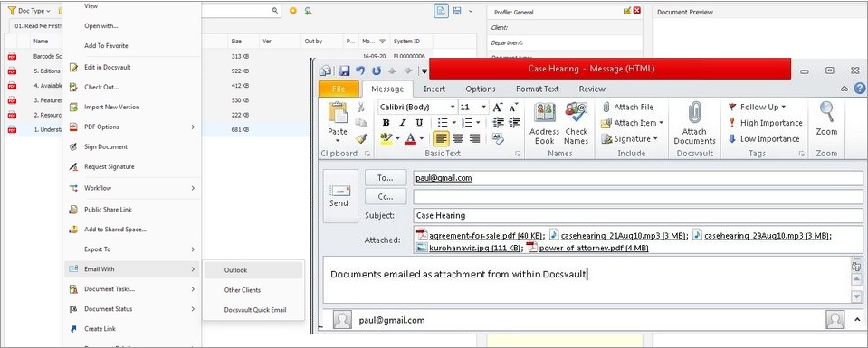Switch to the Format Text tab
This screenshot has height=348, width=868.
click(537, 89)
